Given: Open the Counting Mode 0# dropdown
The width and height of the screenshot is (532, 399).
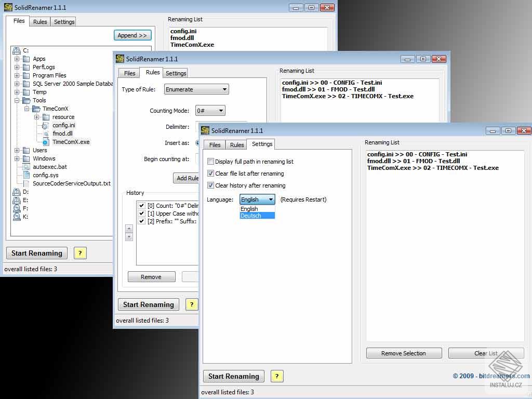Looking at the screenshot, I should point(210,111).
